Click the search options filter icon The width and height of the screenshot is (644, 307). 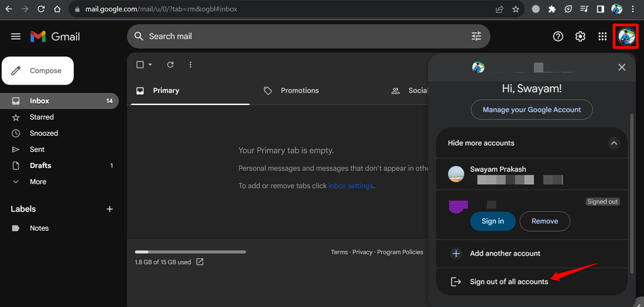(476, 36)
